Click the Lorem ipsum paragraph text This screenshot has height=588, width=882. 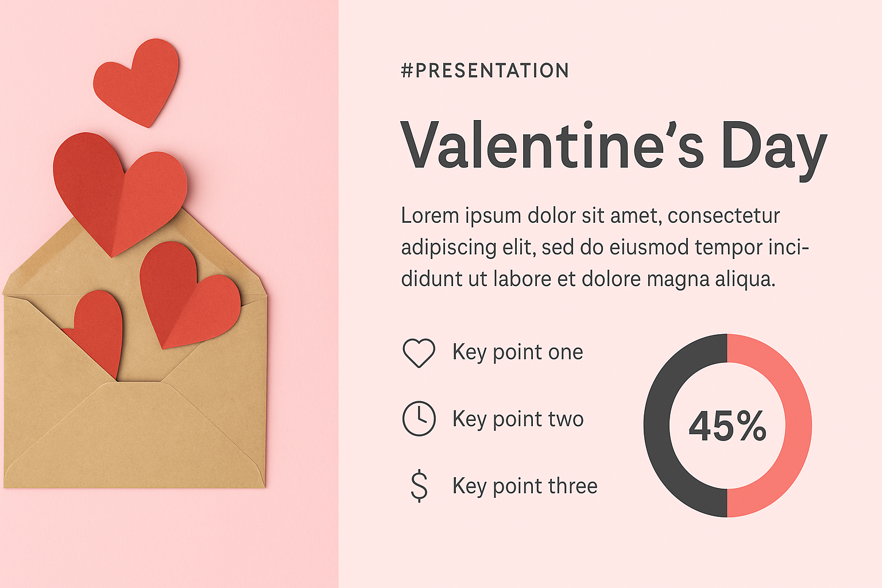click(x=604, y=247)
